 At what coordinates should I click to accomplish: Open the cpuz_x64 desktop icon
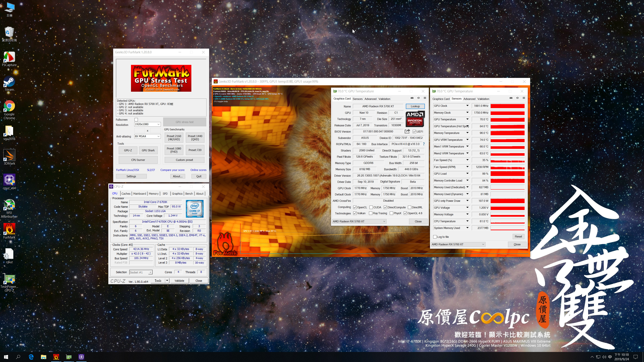pos(9,182)
